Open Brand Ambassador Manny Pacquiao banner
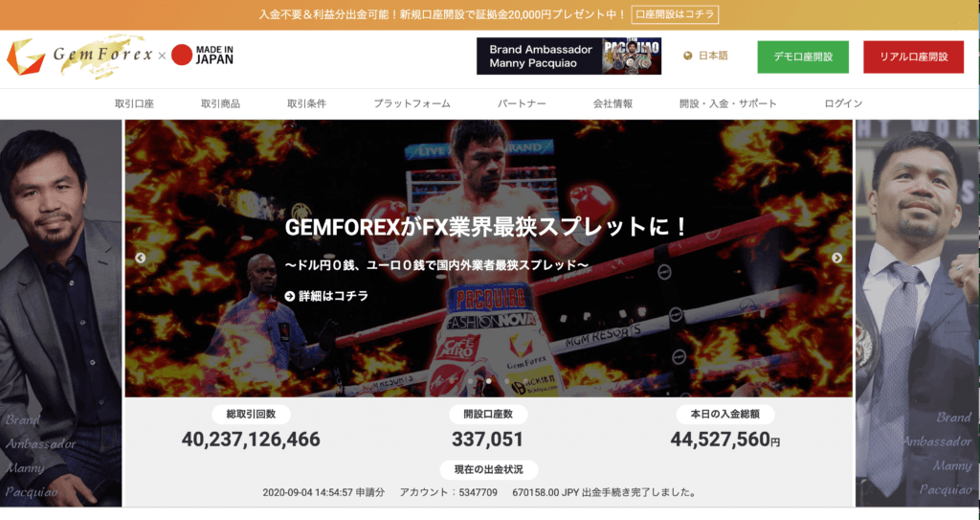Viewport: 980px width, 520px height. click(568, 57)
